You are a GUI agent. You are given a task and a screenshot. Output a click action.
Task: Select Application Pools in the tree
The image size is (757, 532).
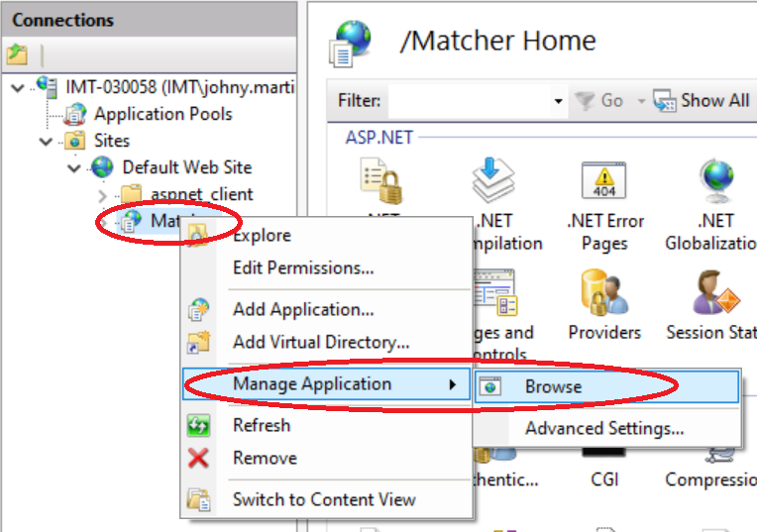click(x=162, y=114)
